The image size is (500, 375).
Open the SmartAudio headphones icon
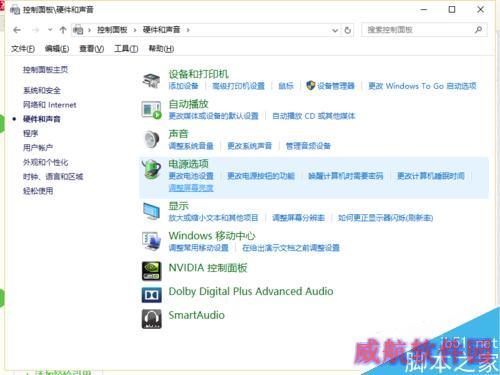tap(152, 319)
